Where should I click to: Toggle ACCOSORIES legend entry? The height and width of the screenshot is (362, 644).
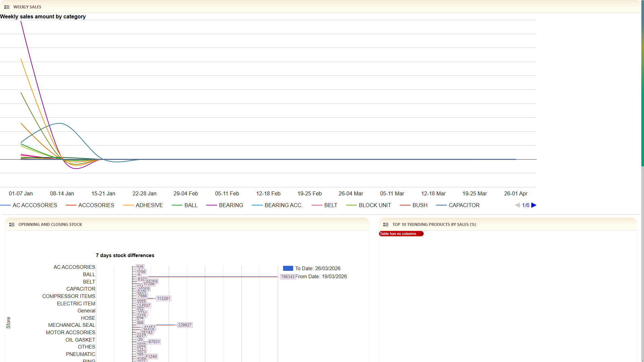pos(96,205)
